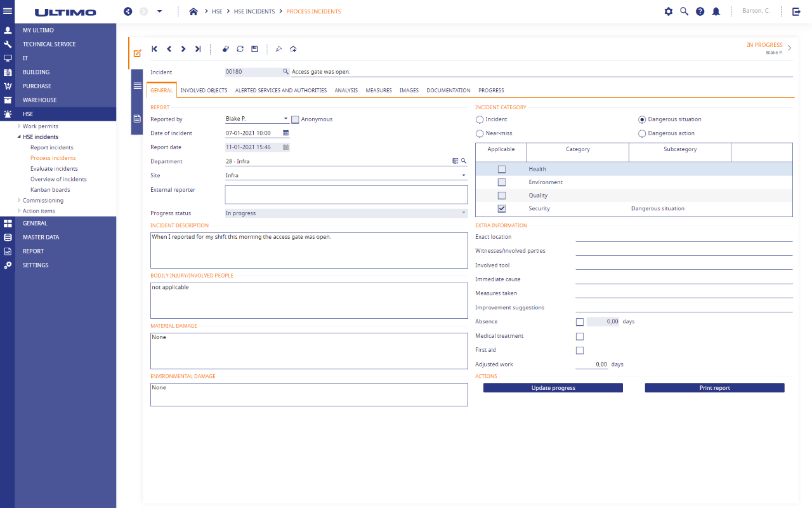Refresh the record with the refresh icon

click(240, 49)
